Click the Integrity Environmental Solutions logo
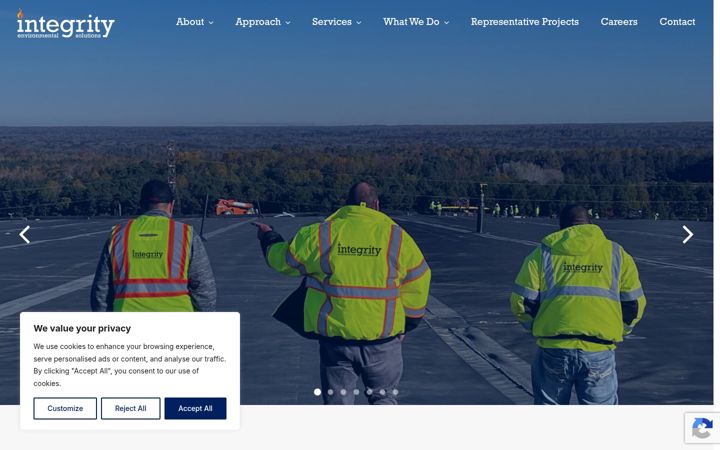The width and height of the screenshot is (720, 450). 65,23
